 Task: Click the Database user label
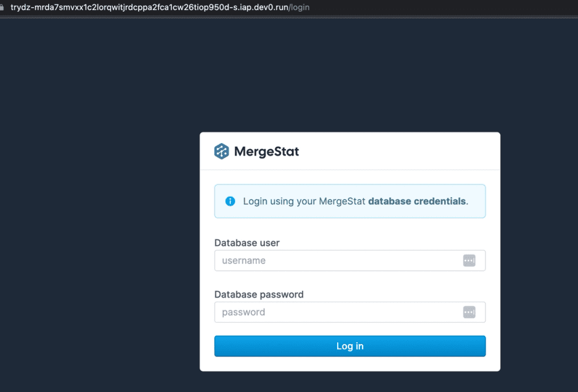point(247,242)
